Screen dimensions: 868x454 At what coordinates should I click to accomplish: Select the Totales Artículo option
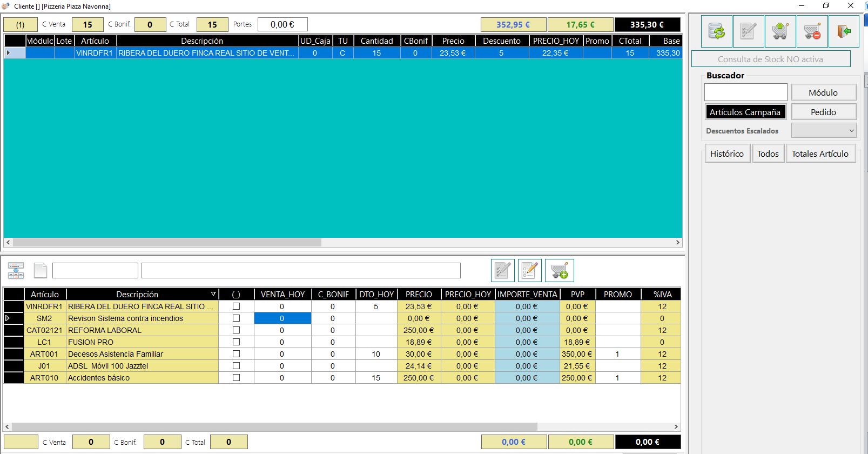point(820,153)
